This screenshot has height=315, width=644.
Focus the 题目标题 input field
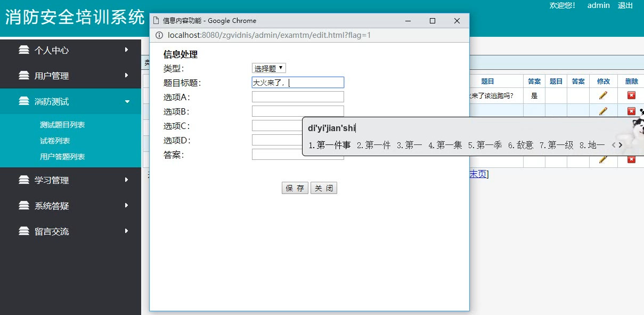298,83
